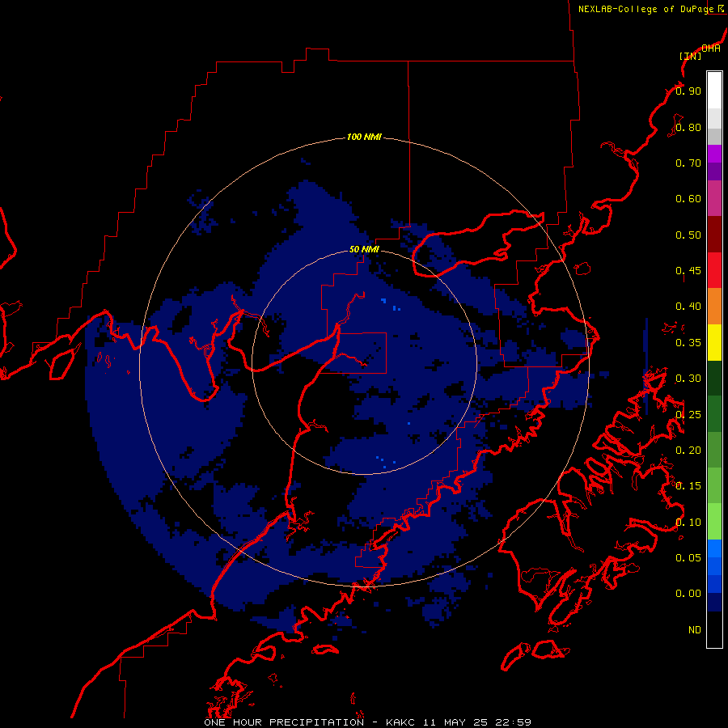Viewport: 728px width, 728px height.
Task: Select the 0.25 legend value
Action: 688,415
